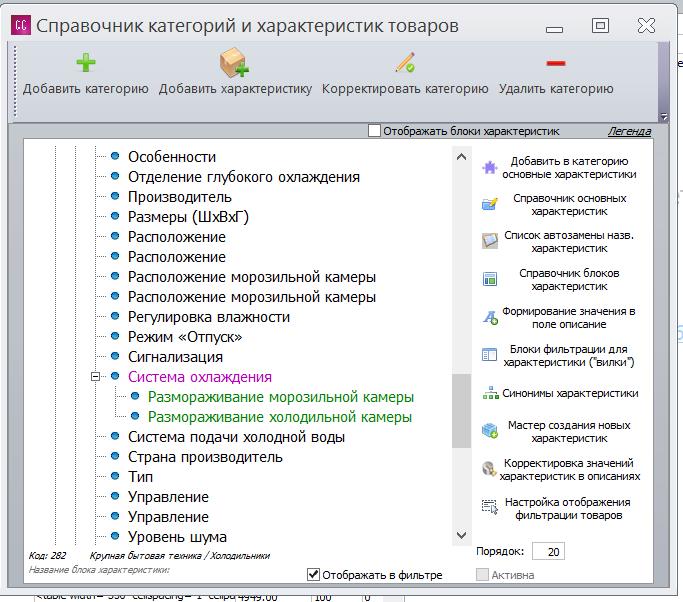This screenshot has width=683, height=602.
Task: Click the tree-structure icon for Синонимы характеристики
Action: [x=490, y=393]
